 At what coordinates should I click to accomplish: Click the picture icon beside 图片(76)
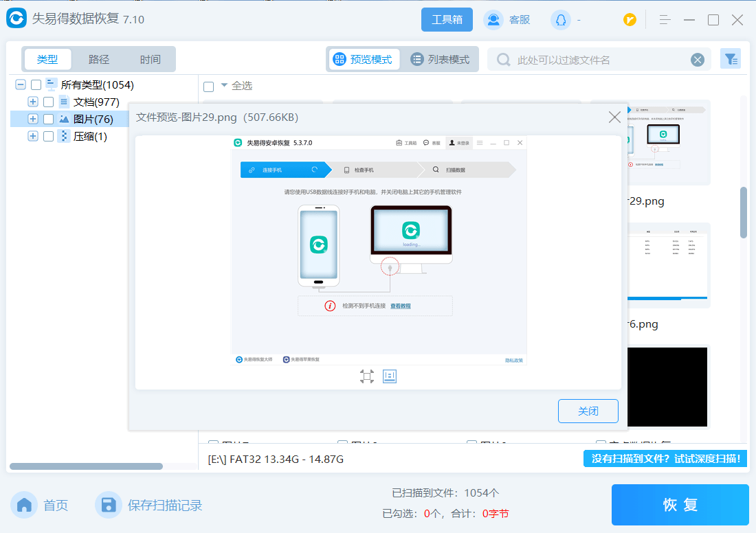[64, 119]
